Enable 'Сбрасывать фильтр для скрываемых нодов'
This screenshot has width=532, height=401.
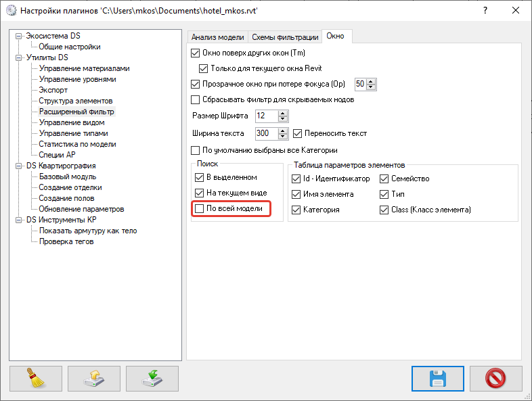coord(195,99)
